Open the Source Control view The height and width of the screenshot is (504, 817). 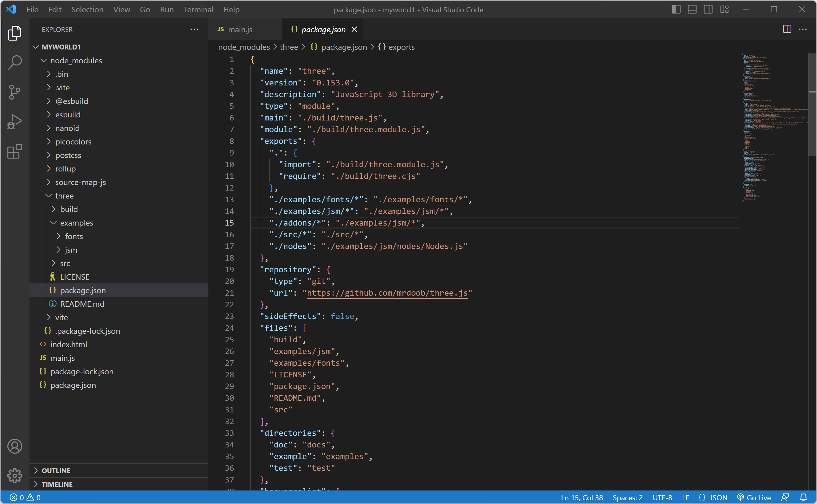15,92
